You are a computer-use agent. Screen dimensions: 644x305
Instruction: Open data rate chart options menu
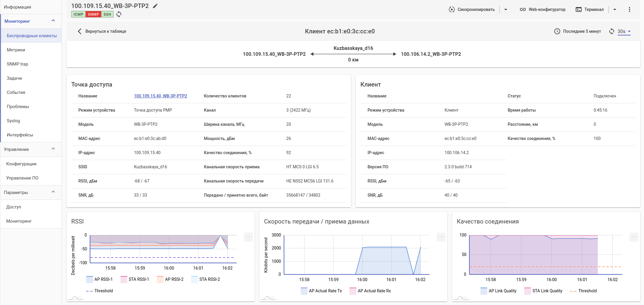[x=441, y=237]
